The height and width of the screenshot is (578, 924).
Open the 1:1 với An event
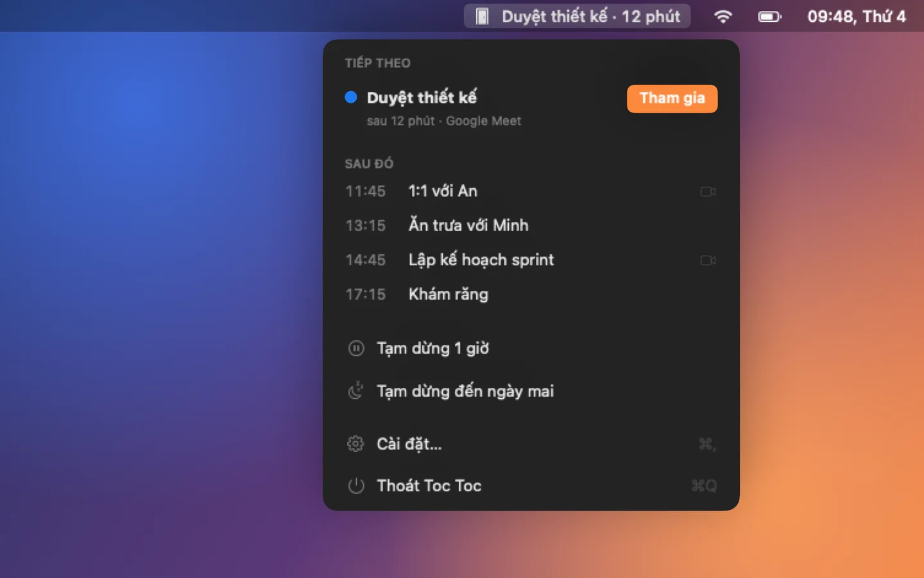click(x=531, y=191)
